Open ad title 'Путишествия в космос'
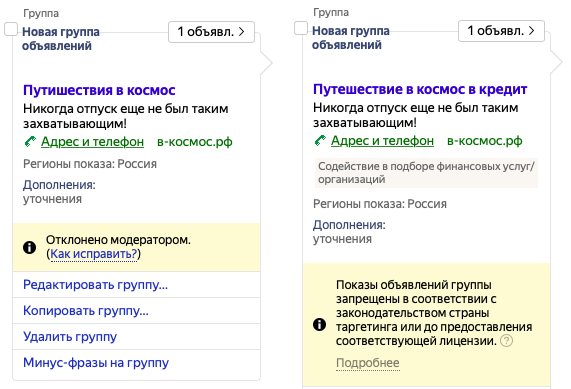Viewport: 571px width, 389px height. pyautogui.click(x=99, y=90)
